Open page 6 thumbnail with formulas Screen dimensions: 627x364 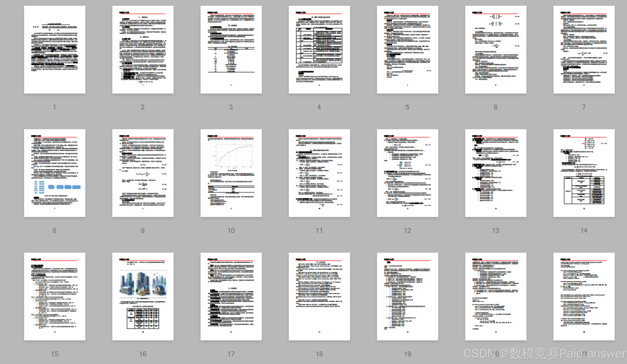tap(496, 49)
